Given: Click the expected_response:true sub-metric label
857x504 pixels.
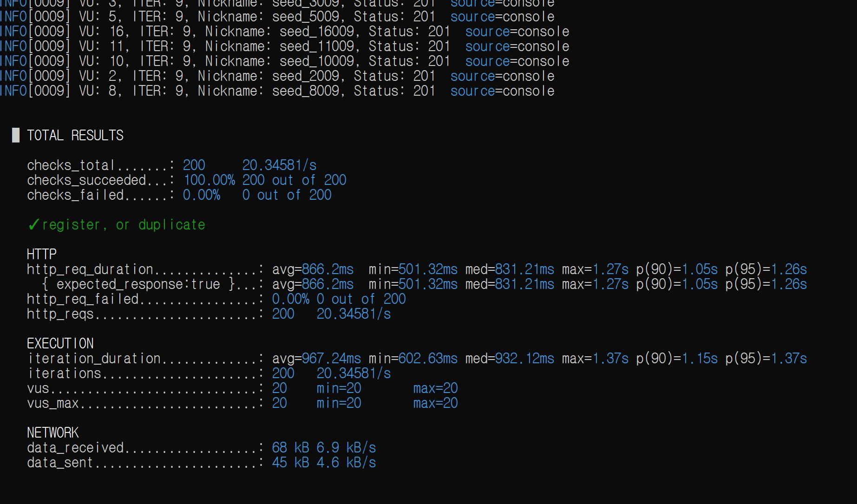Looking at the screenshot, I should tap(138, 284).
